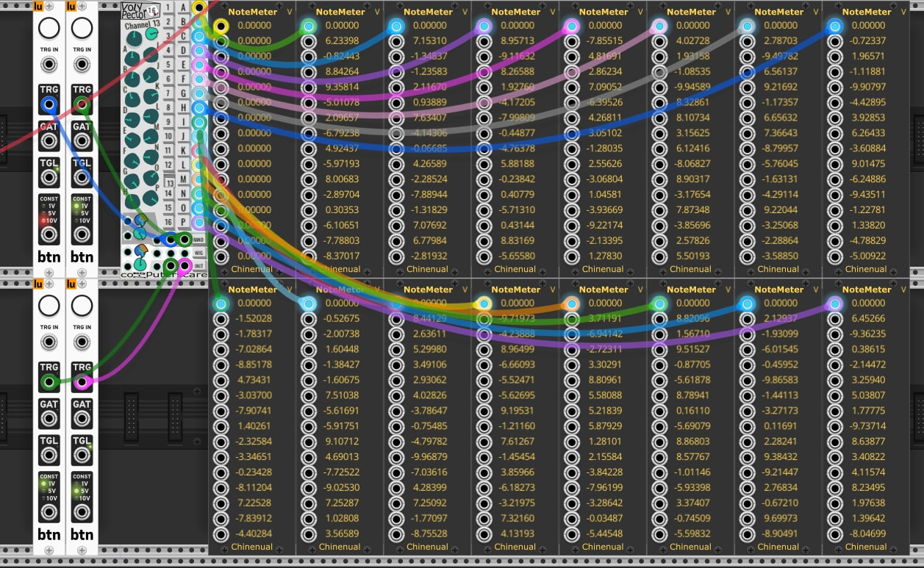Image resolution: width=924 pixels, height=568 pixels.
Task: Click the RAND button on Poly Vector module
Action: click(x=198, y=240)
